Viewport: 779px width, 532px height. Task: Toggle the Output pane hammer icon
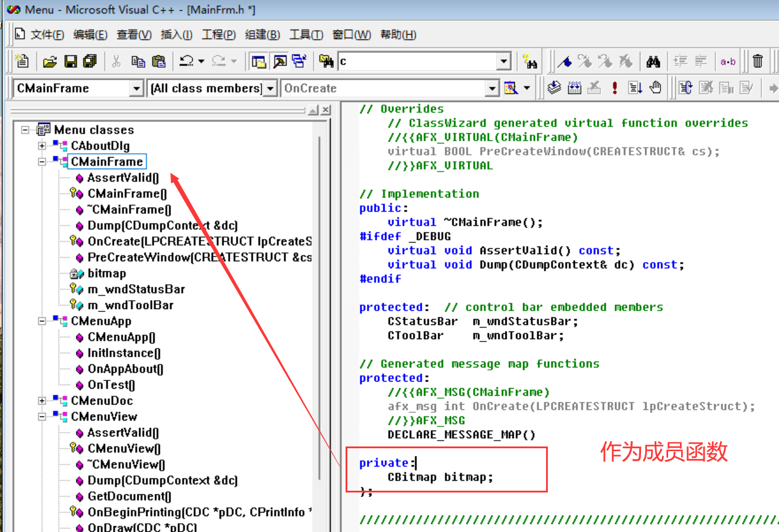(x=280, y=61)
